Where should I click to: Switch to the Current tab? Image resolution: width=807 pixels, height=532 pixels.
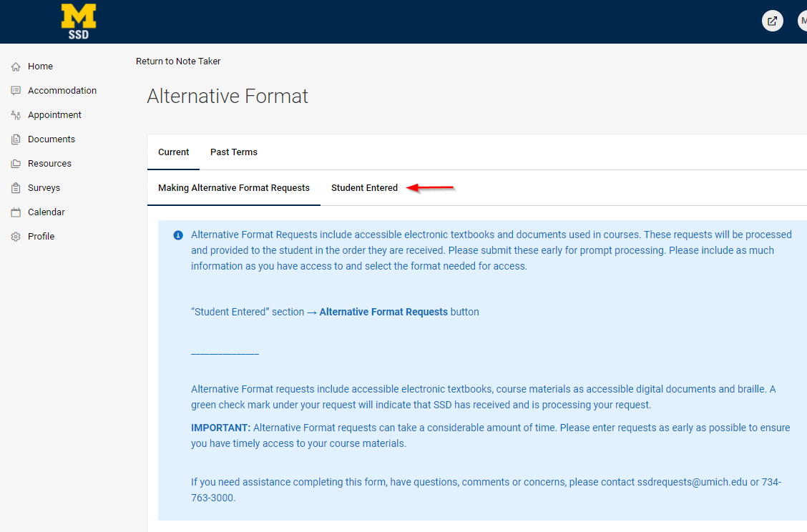click(174, 152)
